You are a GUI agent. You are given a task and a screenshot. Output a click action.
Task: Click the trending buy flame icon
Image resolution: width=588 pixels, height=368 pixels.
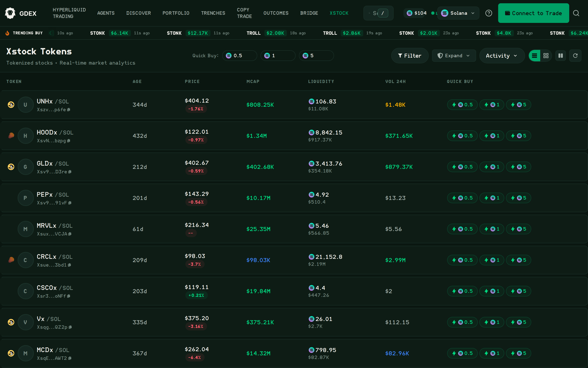pyautogui.click(x=7, y=33)
